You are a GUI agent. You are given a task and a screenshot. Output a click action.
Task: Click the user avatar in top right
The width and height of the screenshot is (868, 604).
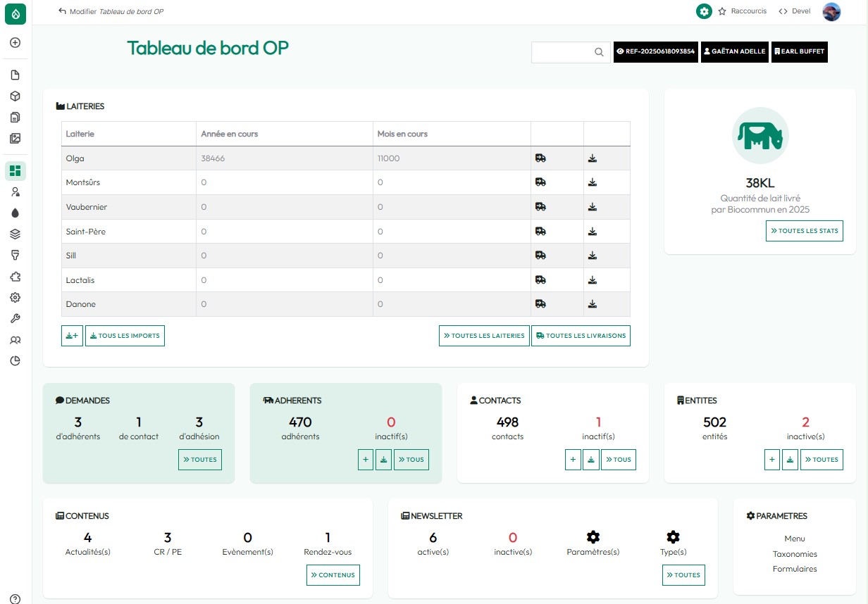coord(831,11)
